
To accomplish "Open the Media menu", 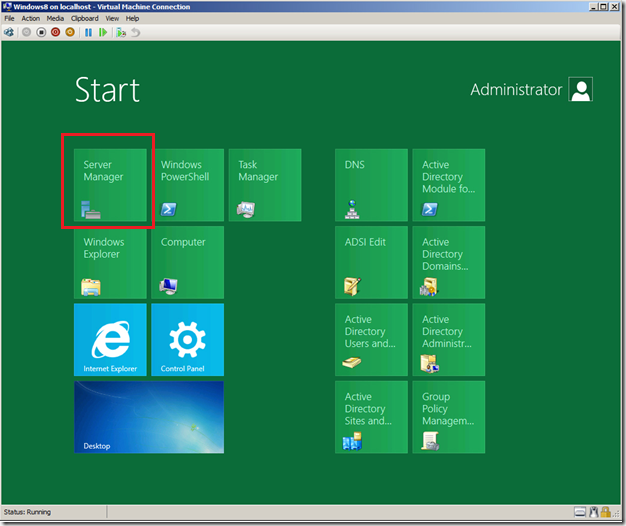I will click(x=55, y=18).
